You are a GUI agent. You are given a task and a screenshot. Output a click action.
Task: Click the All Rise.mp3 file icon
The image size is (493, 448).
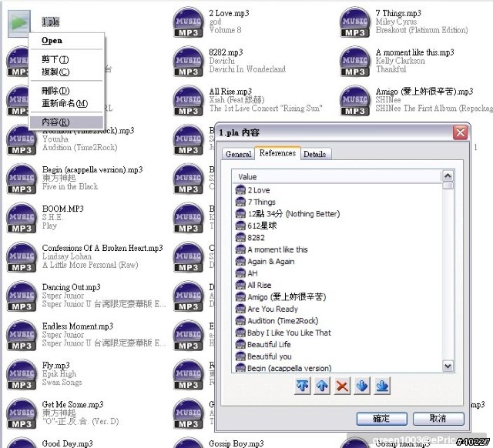click(x=188, y=101)
